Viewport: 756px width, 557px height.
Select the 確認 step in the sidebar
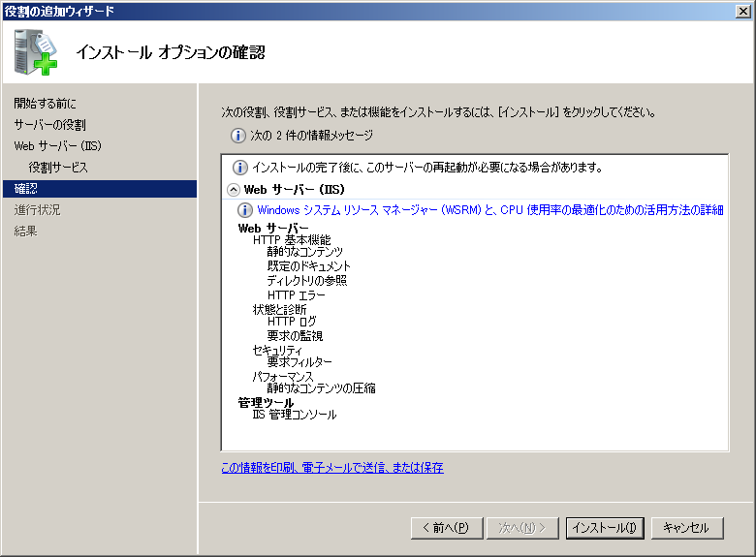pyautogui.click(x=26, y=189)
